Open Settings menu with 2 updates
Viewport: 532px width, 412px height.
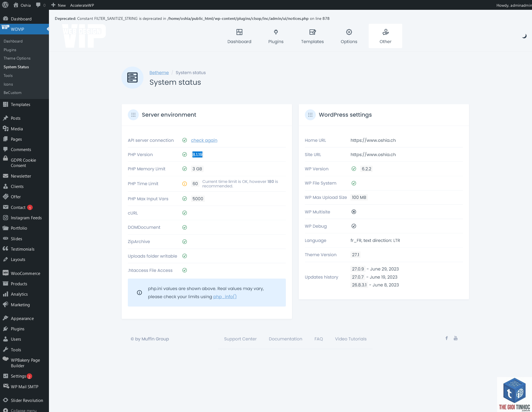coord(24,376)
